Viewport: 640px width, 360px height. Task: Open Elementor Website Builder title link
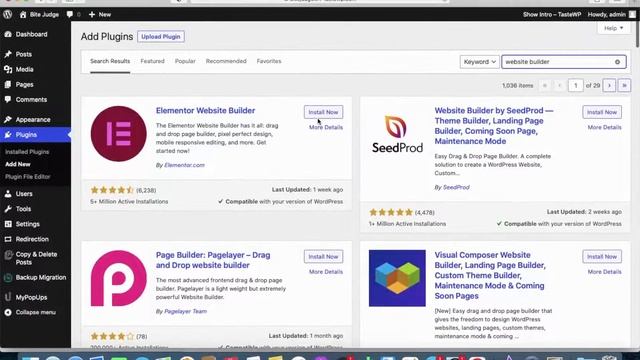click(205, 111)
